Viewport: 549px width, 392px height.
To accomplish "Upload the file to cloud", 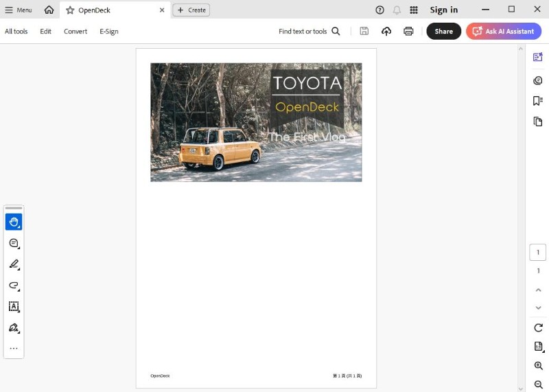I will [386, 31].
